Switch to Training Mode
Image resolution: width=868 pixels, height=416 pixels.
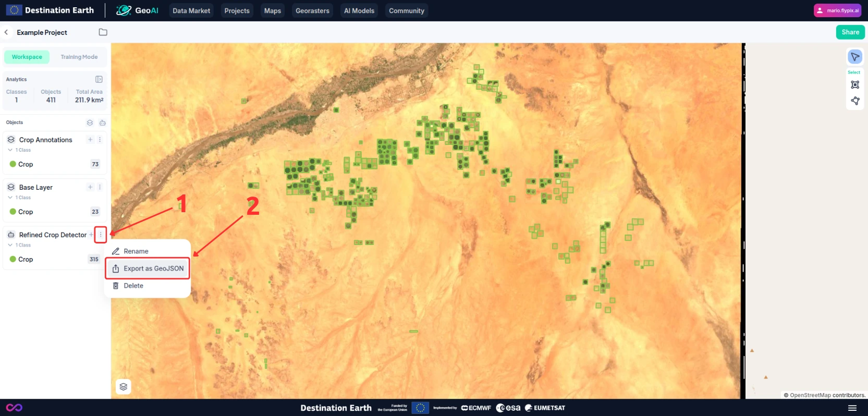pos(79,57)
